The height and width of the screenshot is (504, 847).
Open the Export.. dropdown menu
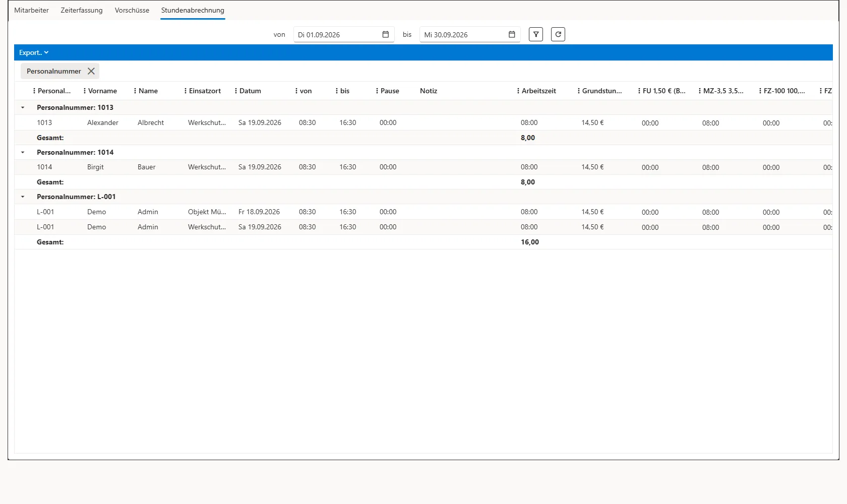click(34, 52)
